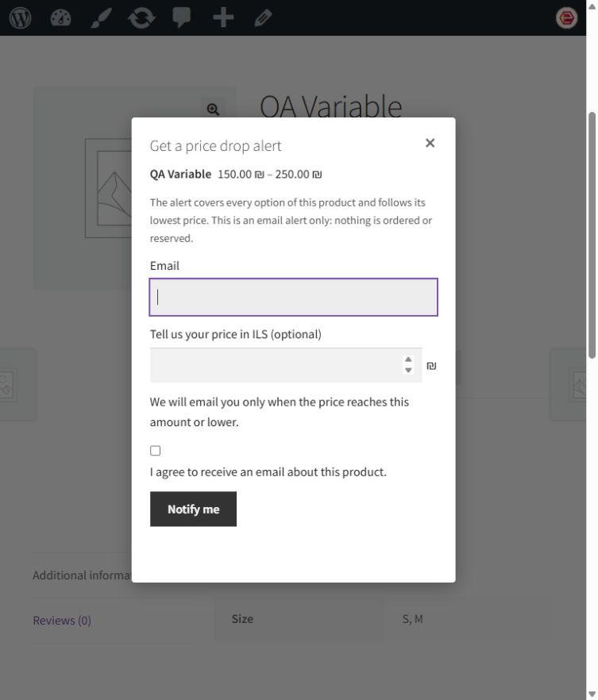Select the 'Email' field label

[164, 266]
